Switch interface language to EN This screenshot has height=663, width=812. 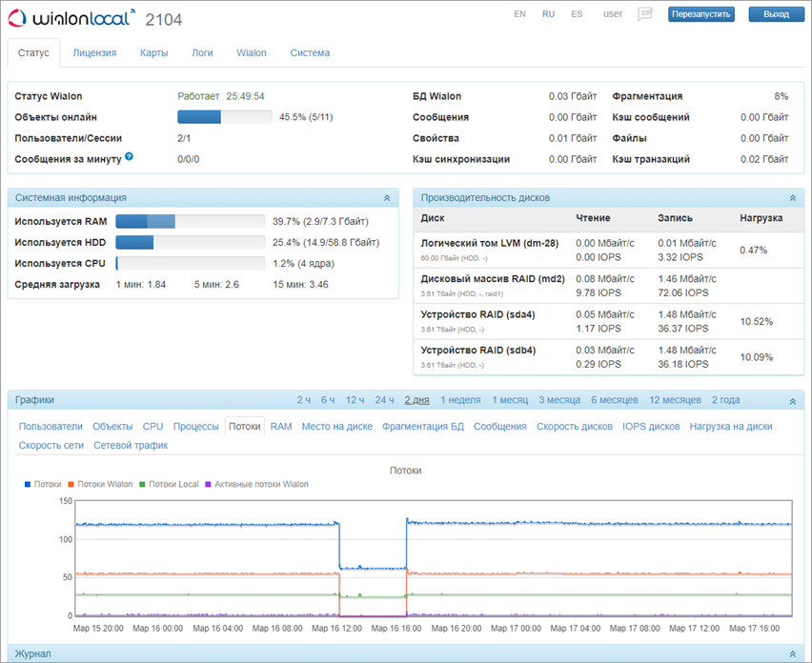[519, 14]
